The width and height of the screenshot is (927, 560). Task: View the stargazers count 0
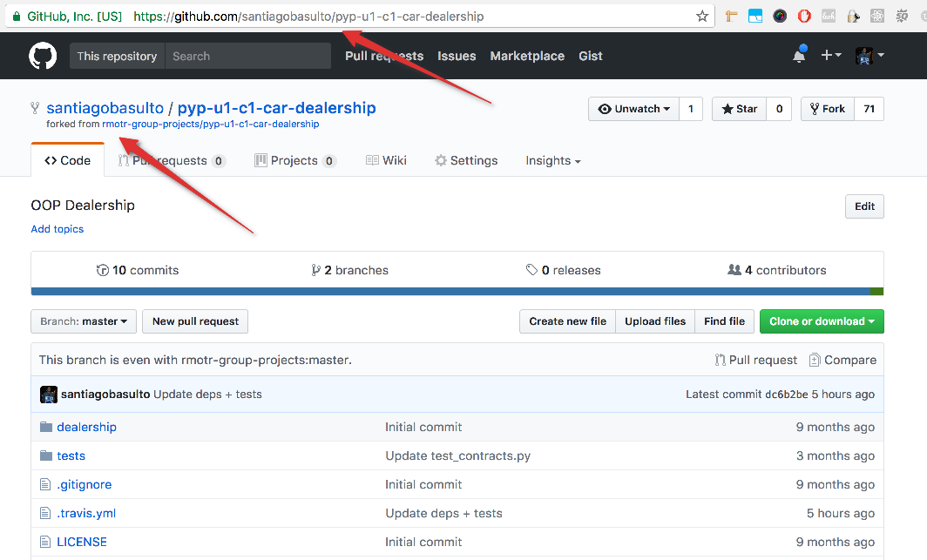click(x=779, y=109)
